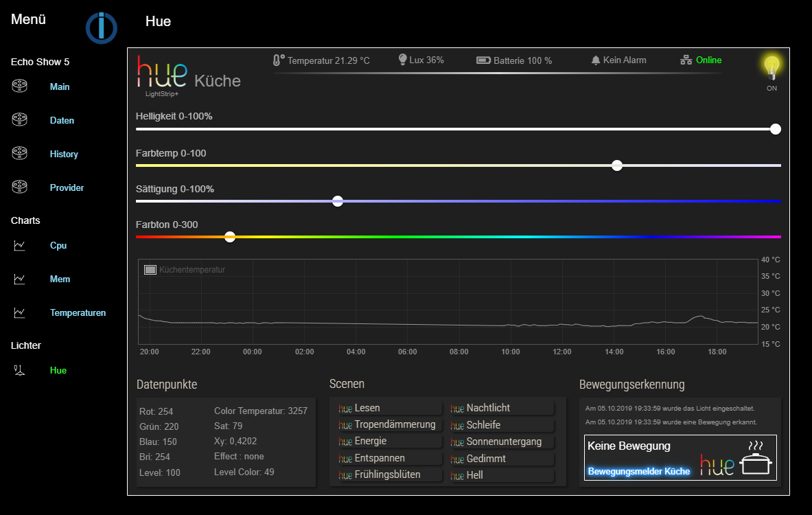Image resolution: width=812 pixels, height=515 pixels.
Task: Click the Blau: 150 datapoint
Action: click(x=158, y=442)
